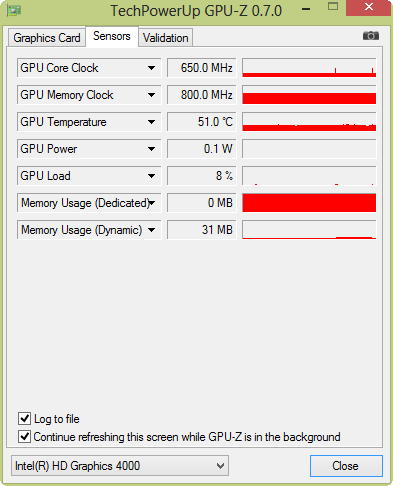393x486 pixels.
Task: Expand the GPU Power sensor options
Action: click(x=151, y=149)
